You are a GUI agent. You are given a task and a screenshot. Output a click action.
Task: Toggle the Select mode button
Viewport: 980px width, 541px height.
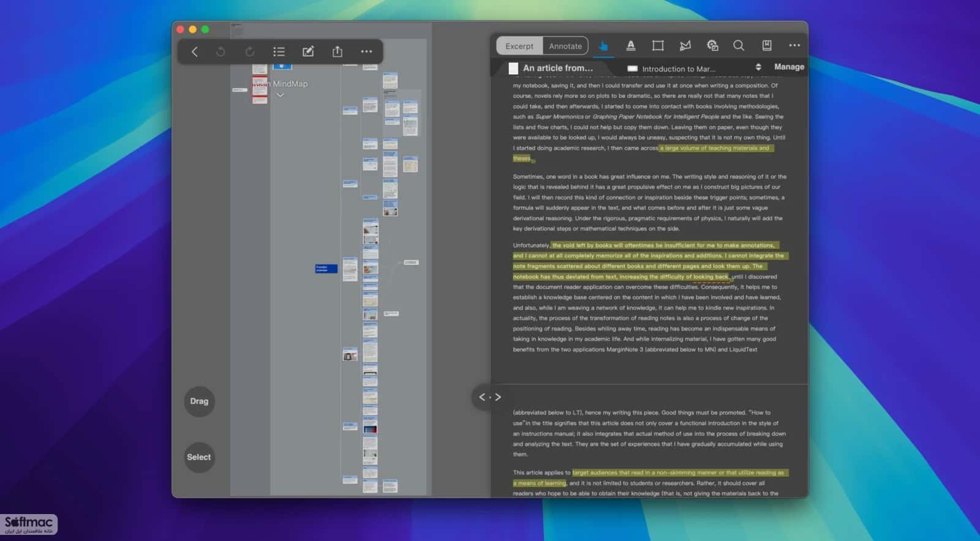tap(199, 457)
